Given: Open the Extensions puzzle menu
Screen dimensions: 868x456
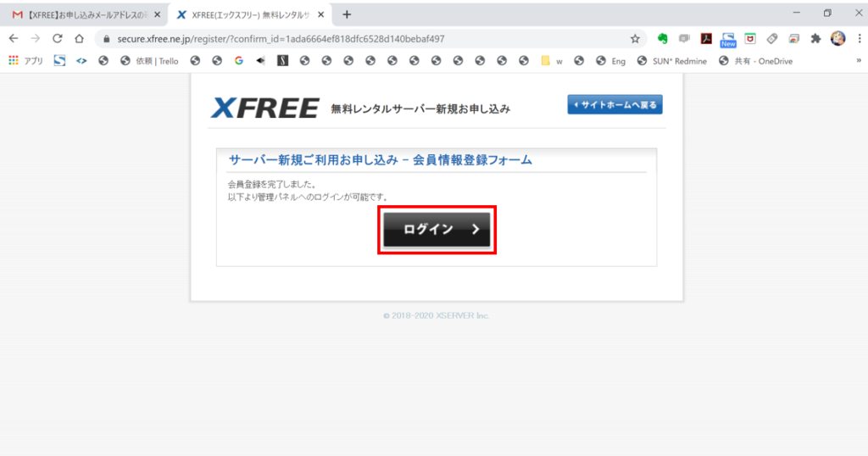Looking at the screenshot, I should (x=815, y=38).
